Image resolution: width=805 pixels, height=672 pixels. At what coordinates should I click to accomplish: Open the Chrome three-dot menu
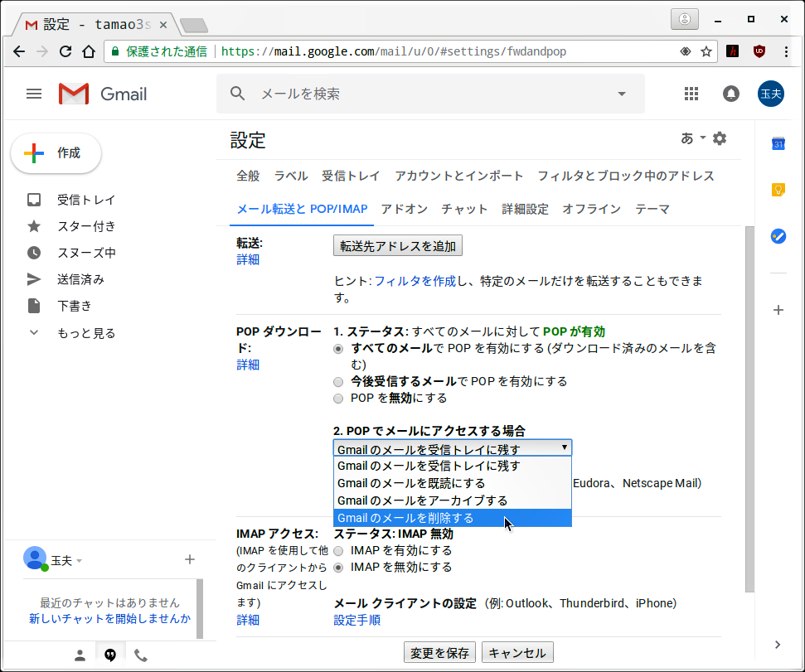[786, 51]
